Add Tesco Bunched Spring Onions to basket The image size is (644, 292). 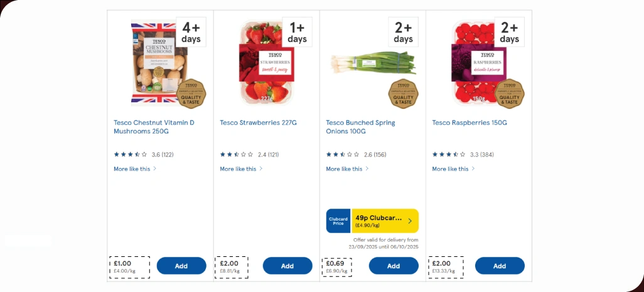tap(394, 266)
